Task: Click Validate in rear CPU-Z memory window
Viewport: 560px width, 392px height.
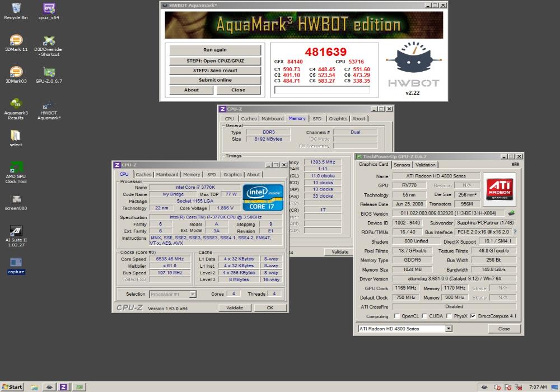Action: pos(340,251)
